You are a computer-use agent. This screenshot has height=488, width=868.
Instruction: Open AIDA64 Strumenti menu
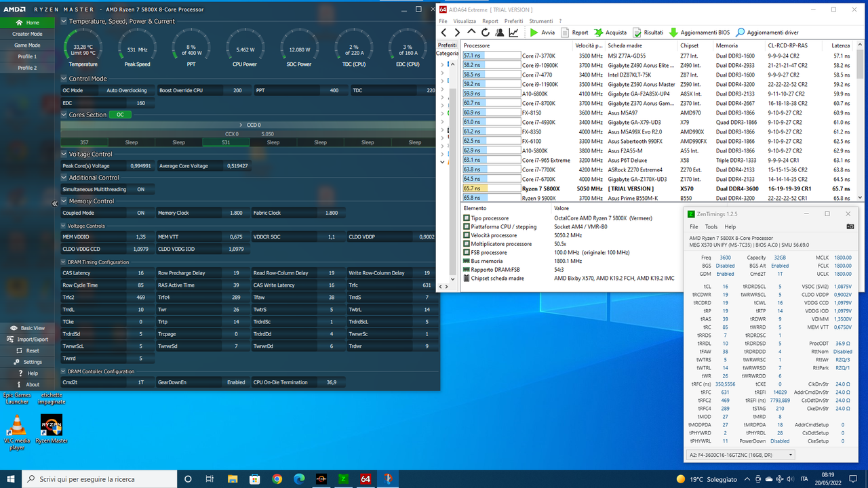point(541,21)
